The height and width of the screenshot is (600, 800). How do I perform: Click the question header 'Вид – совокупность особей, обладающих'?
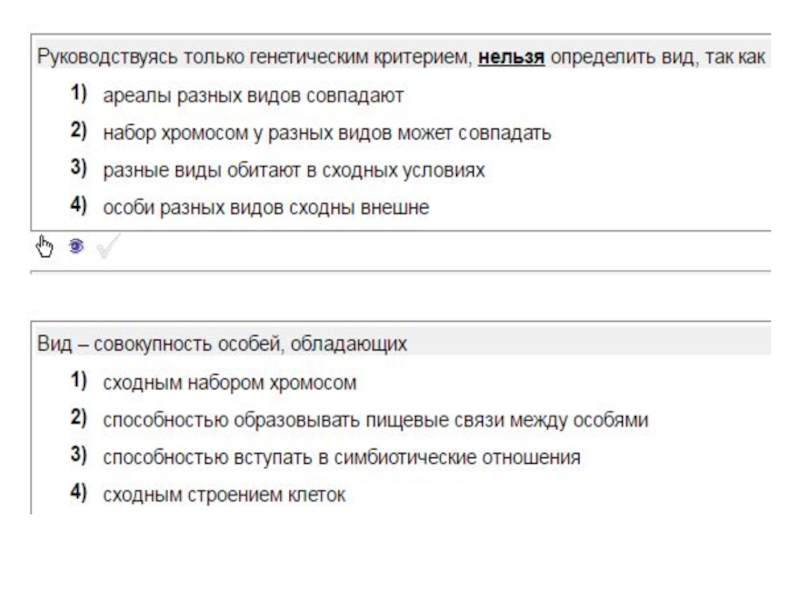(x=222, y=344)
